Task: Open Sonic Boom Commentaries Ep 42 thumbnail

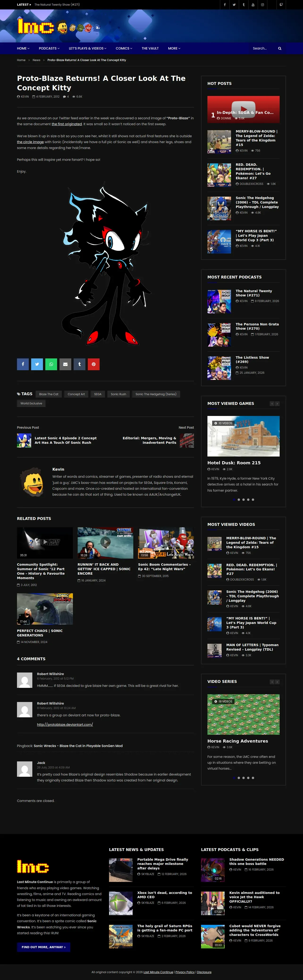Action: (166, 543)
